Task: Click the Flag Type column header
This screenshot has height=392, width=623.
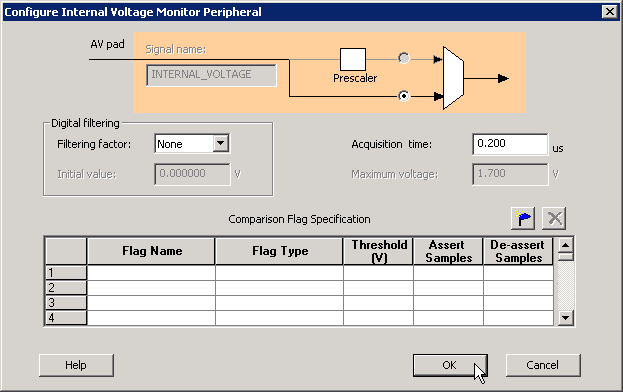Action: click(x=279, y=251)
